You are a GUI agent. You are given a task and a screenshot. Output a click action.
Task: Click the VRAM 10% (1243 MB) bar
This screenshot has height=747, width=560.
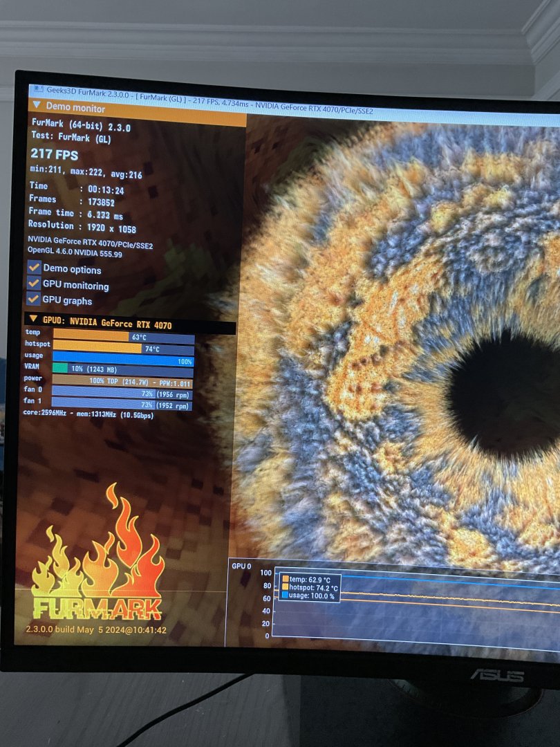coord(123,371)
